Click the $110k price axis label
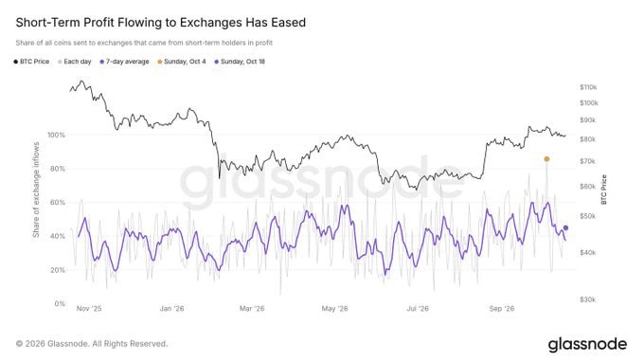Screen dimensions: 644x363 tap(588, 87)
